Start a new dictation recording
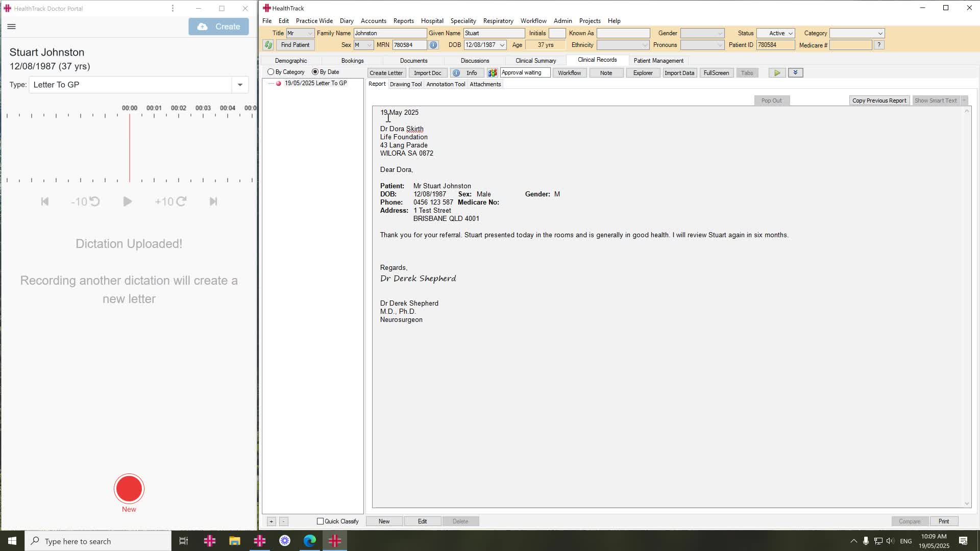This screenshot has width=980, height=551. tap(129, 489)
